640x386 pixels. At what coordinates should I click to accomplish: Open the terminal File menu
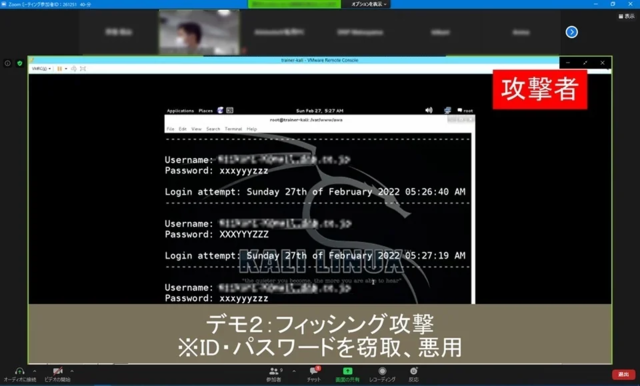pos(170,129)
